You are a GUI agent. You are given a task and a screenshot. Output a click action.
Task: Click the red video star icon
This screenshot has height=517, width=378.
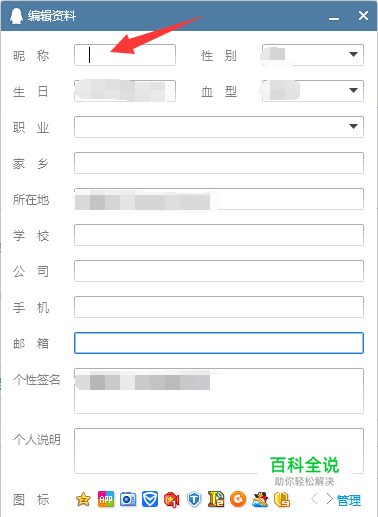pos(172,500)
